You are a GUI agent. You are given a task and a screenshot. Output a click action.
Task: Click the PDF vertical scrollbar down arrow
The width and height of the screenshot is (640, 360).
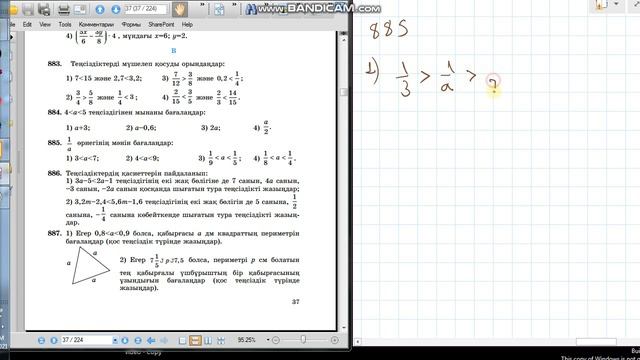pos(344,327)
